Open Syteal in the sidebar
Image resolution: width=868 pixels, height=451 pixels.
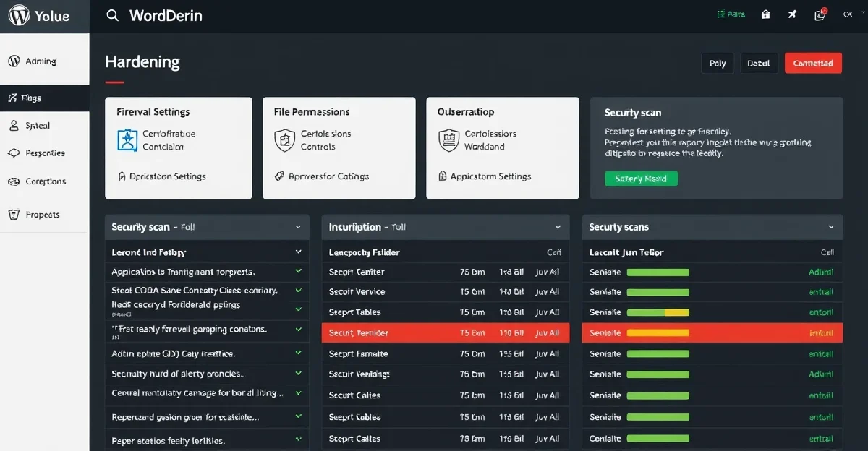coord(45,125)
